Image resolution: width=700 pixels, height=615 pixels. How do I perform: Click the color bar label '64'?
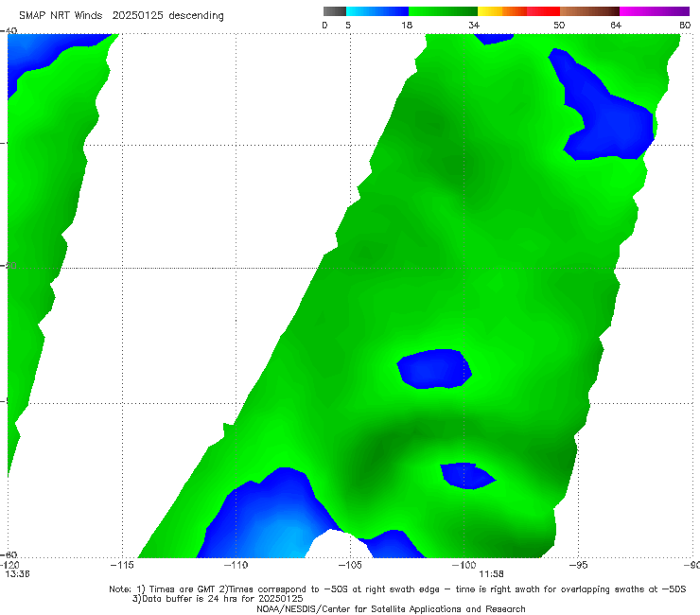pyautogui.click(x=616, y=25)
